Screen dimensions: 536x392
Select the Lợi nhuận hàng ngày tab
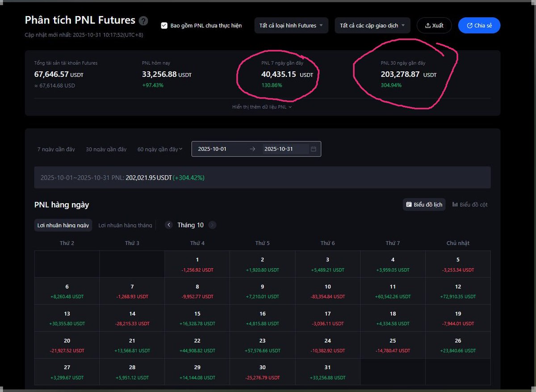63,225
